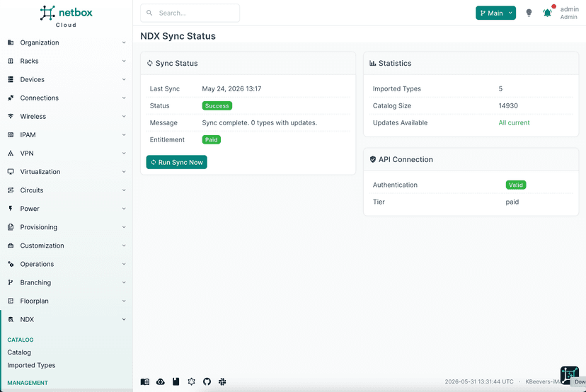Image resolution: width=586 pixels, height=392 pixels.
Task: Open notifications bell icon
Action: click(x=548, y=13)
